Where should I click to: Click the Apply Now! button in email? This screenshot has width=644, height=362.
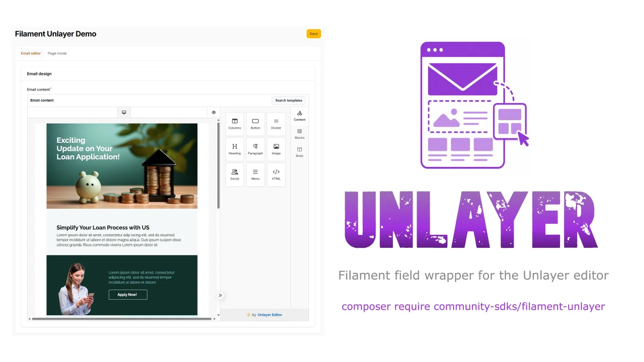pos(128,295)
